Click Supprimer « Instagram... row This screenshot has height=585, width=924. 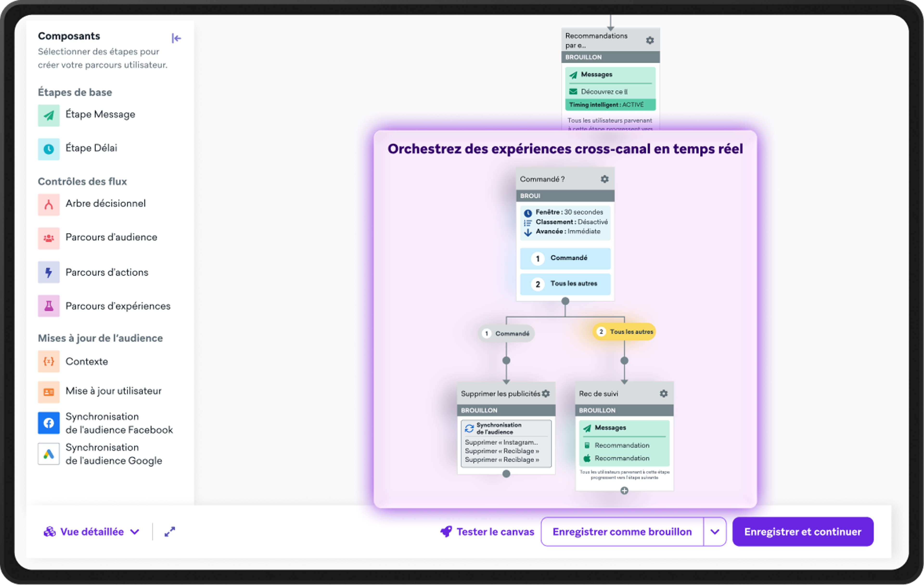pyautogui.click(x=501, y=443)
